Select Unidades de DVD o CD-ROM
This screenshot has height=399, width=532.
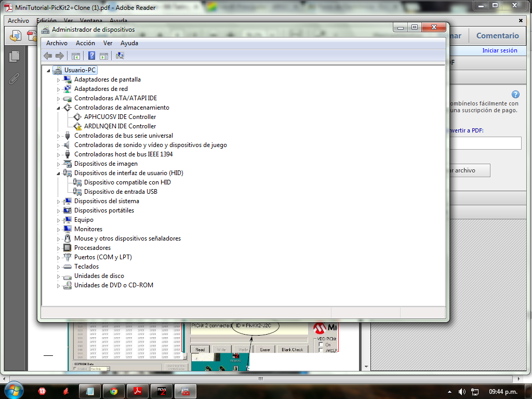(114, 285)
